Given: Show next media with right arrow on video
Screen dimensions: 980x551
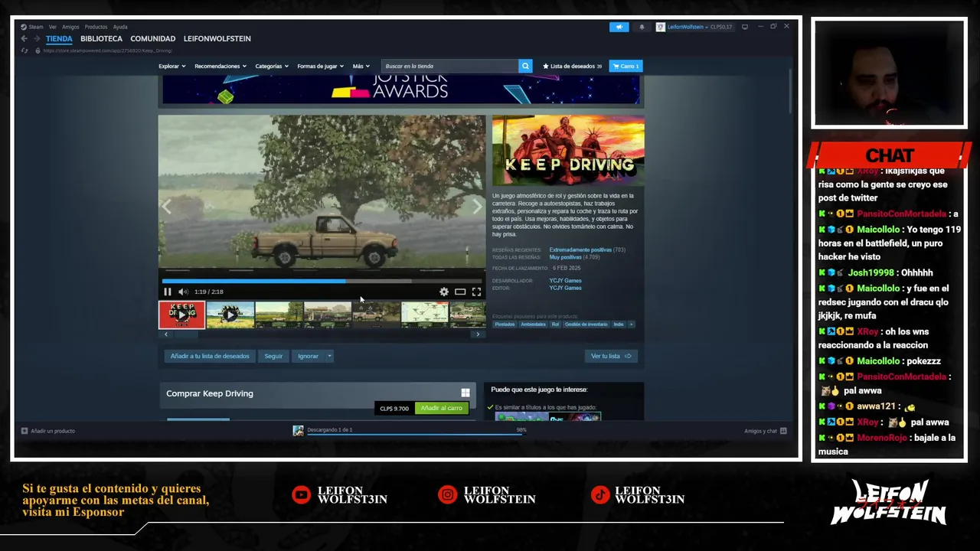Looking at the screenshot, I should (477, 206).
